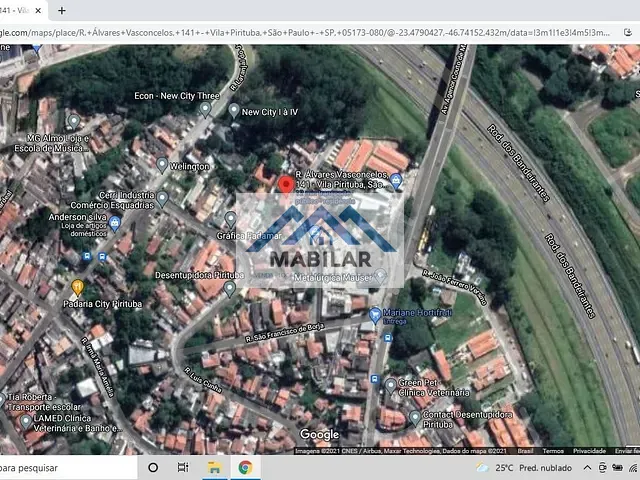
Task: Open a new browser tab with plus button
Action: (x=62, y=11)
